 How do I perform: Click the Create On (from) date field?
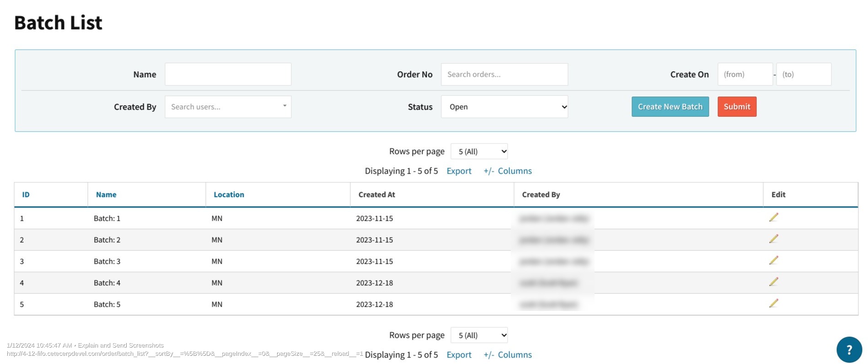click(x=745, y=74)
